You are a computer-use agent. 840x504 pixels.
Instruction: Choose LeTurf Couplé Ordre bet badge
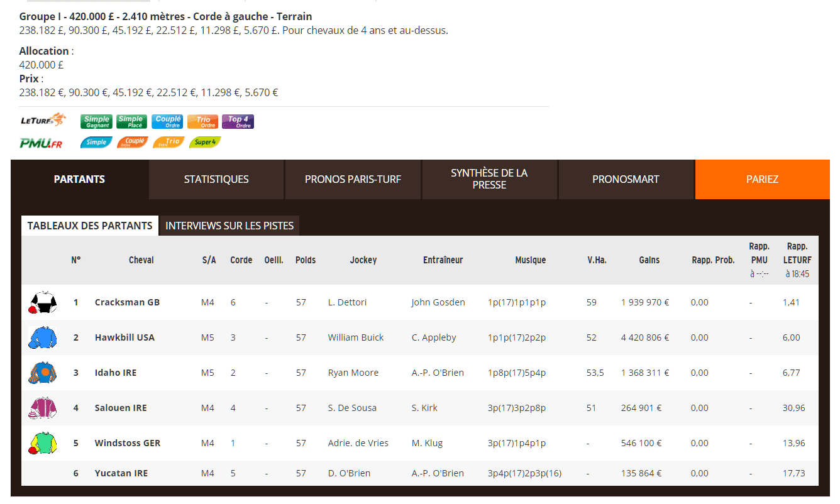point(167,121)
